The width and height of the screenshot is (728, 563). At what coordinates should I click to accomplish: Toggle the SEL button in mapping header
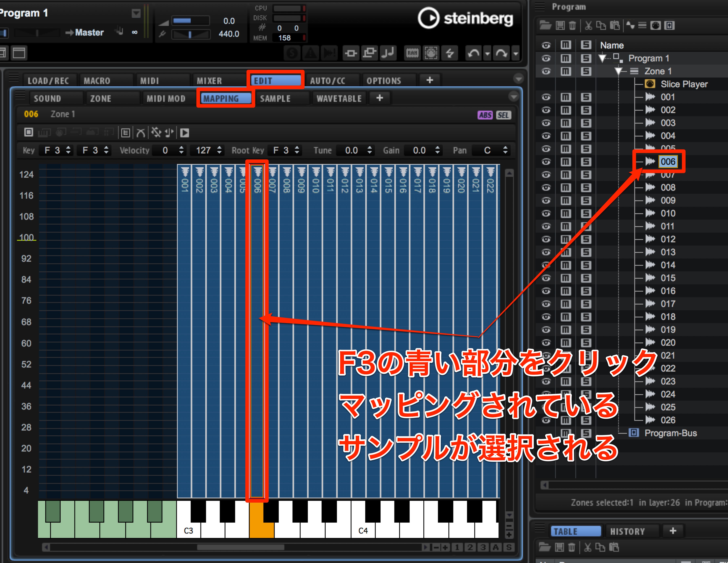tap(503, 115)
